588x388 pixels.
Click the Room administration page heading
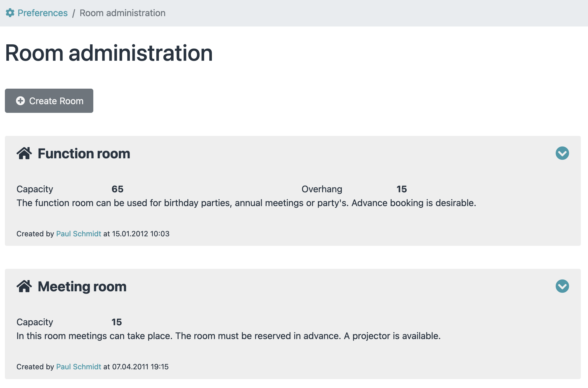pyautogui.click(x=109, y=53)
